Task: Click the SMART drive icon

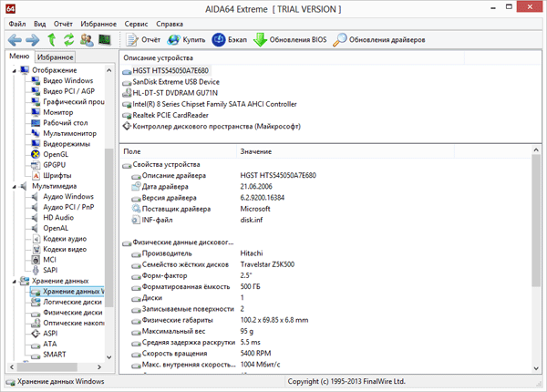Action: [36, 356]
